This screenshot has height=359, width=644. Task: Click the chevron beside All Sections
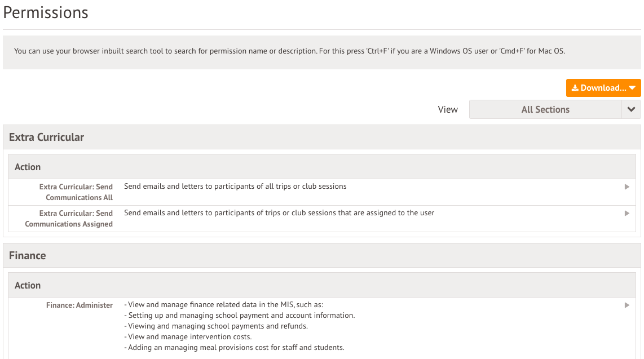pyautogui.click(x=631, y=109)
